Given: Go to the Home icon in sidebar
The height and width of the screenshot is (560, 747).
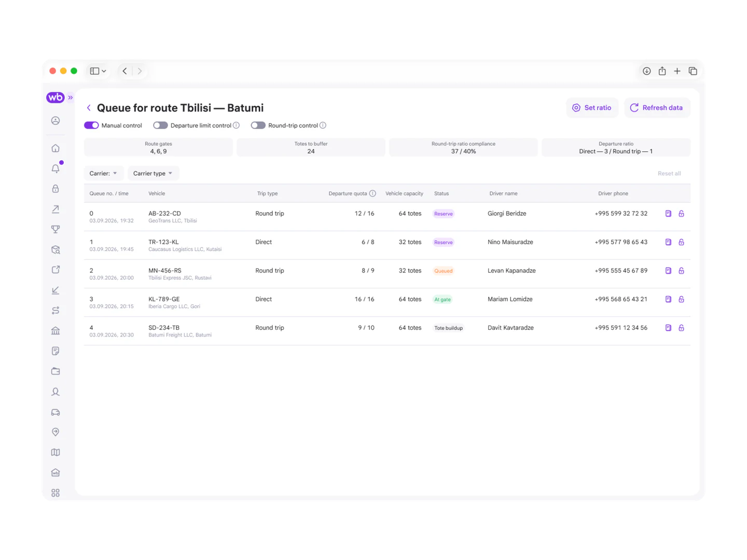Looking at the screenshot, I should (x=56, y=148).
